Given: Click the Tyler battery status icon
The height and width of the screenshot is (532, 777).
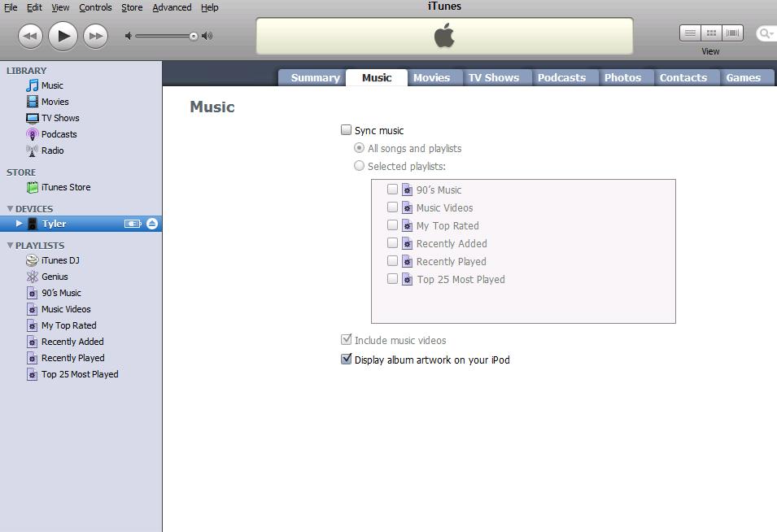Looking at the screenshot, I should pyautogui.click(x=133, y=224).
